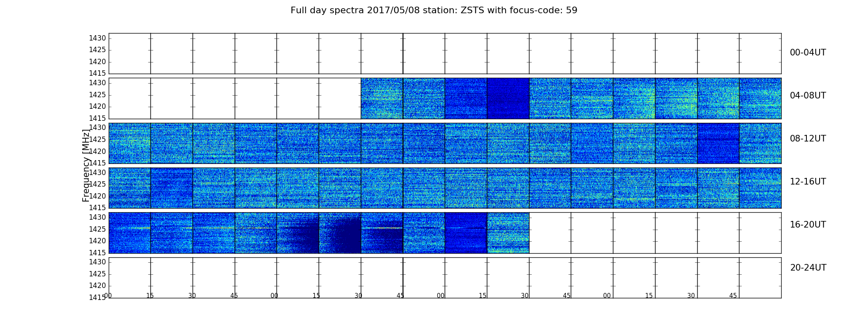The height and width of the screenshot is (331, 868).
Task: Click the 1425 tick of the 00-04UT row
Action: point(98,50)
